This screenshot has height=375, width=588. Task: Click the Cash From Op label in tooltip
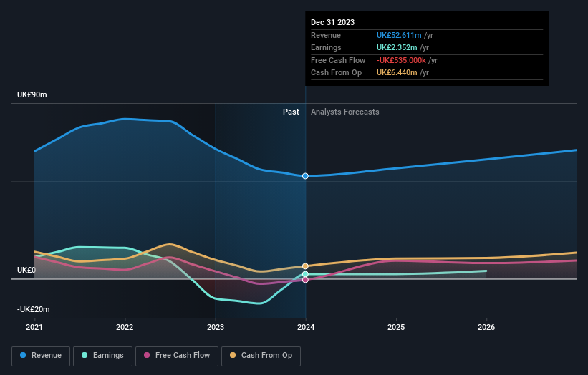(337, 73)
